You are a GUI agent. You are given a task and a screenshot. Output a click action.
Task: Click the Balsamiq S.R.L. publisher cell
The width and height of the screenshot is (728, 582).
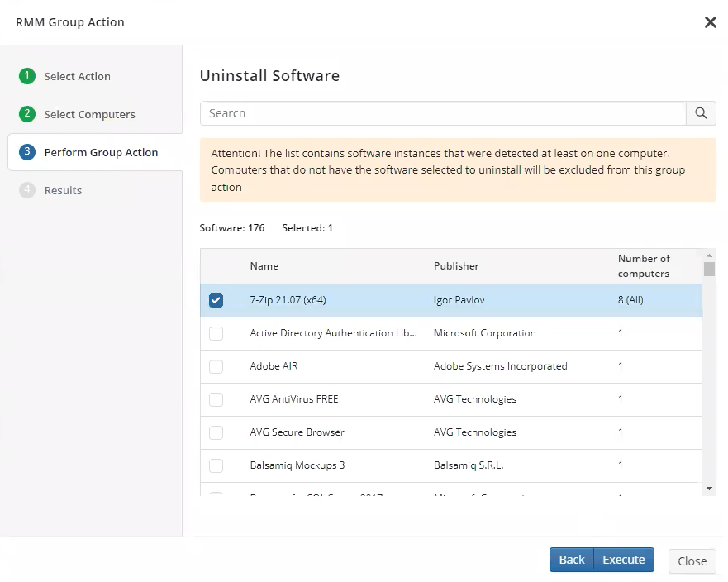(469, 465)
